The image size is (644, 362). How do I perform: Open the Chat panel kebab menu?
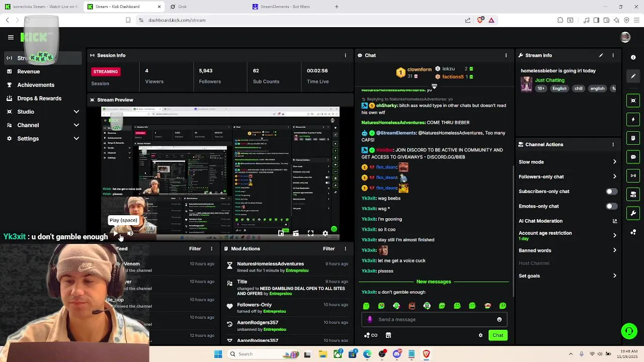coord(506,55)
